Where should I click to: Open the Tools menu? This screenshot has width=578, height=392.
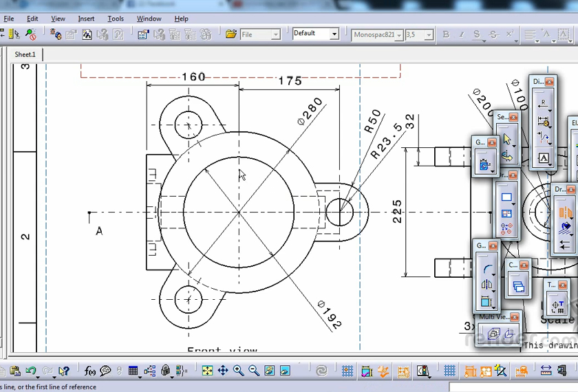coord(116,19)
